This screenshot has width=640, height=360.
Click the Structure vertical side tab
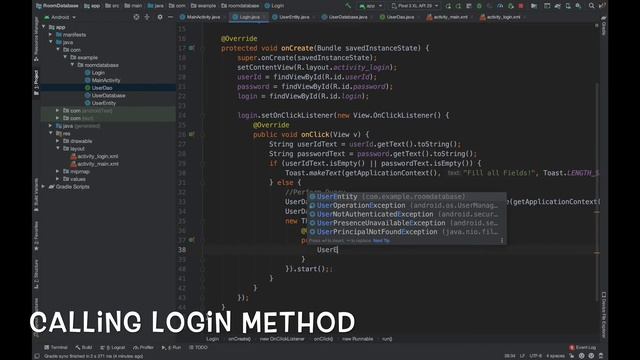pyautogui.click(x=36, y=274)
